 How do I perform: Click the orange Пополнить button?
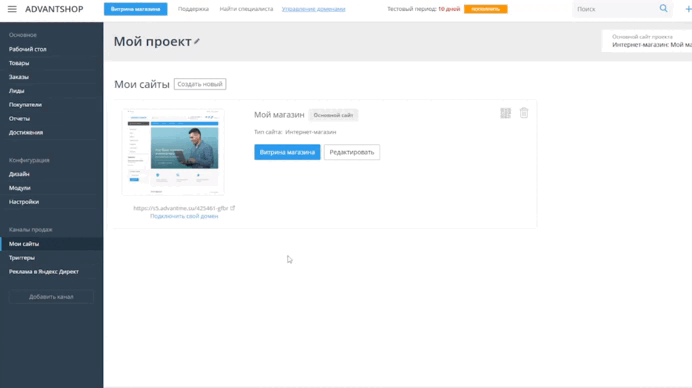tap(485, 9)
